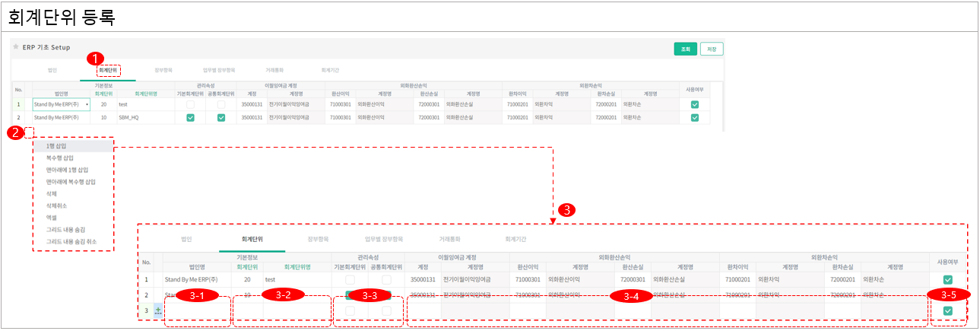The image size is (980, 331).
Task: Expand the 법인명 dropdown in top grid row 1
Action: click(x=87, y=104)
